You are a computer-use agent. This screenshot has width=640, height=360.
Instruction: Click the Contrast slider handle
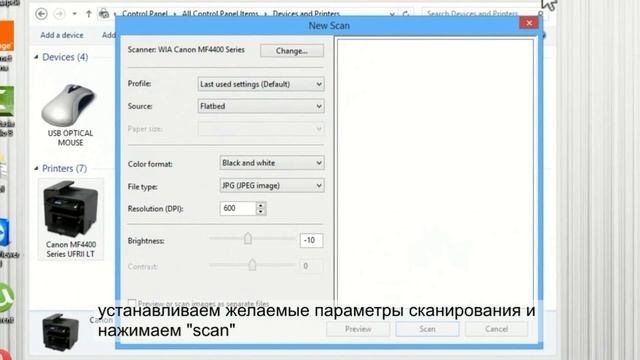click(252, 264)
